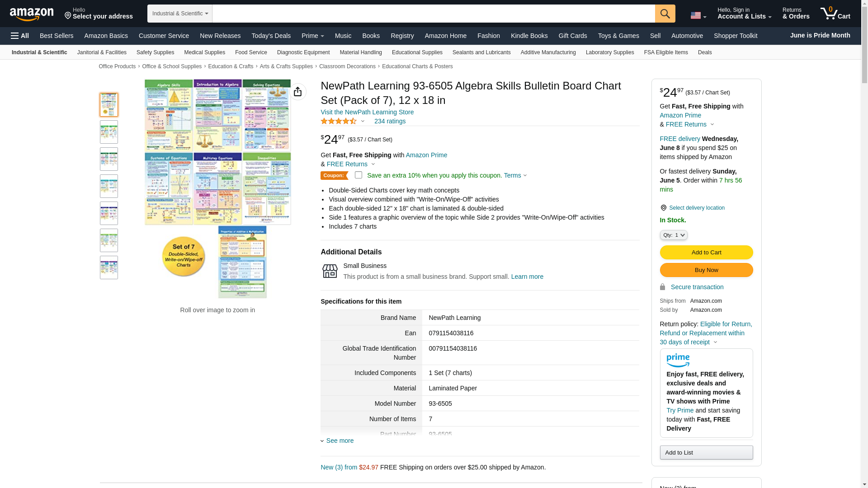Click the star rating icon
This screenshot has height=488, width=868.
[x=339, y=121]
